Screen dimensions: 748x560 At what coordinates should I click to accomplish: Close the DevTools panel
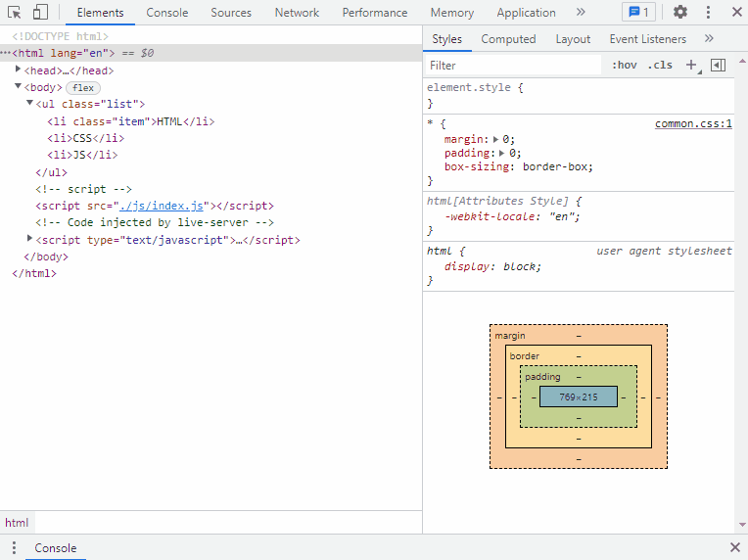click(x=737, y=12)
